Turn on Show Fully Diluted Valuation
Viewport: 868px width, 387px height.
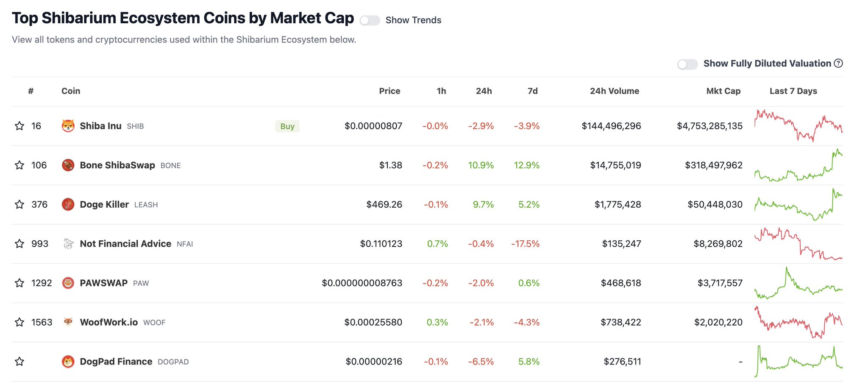[x=687, y=64]
